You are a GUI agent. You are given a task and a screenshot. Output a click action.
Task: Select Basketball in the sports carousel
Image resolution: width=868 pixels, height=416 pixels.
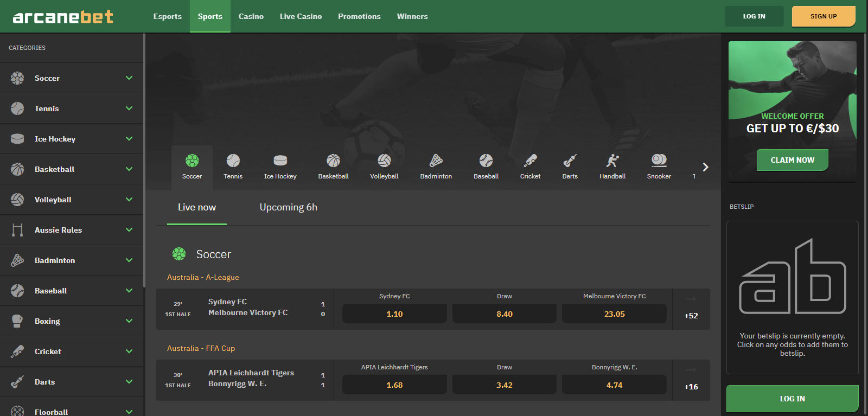pyautogui.click(x=334, y=167)
